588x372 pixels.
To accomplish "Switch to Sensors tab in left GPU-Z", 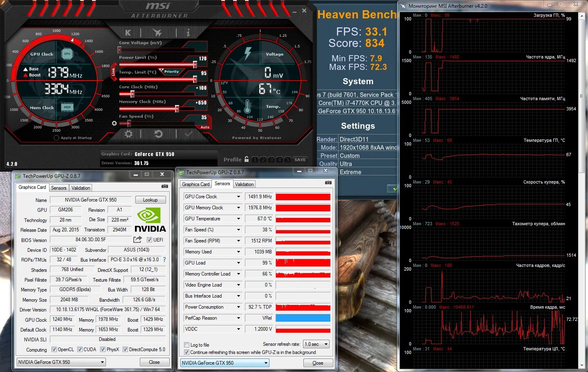I will 58,188.
